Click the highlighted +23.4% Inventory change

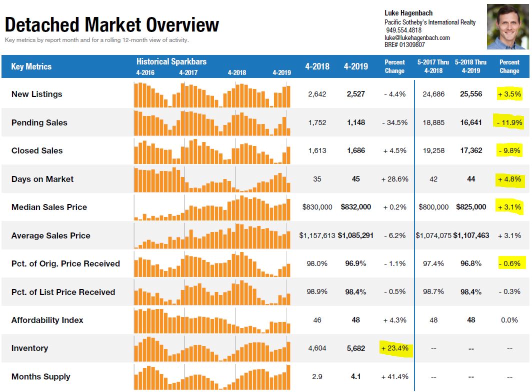pyautogui.click(x=394, y=348)
